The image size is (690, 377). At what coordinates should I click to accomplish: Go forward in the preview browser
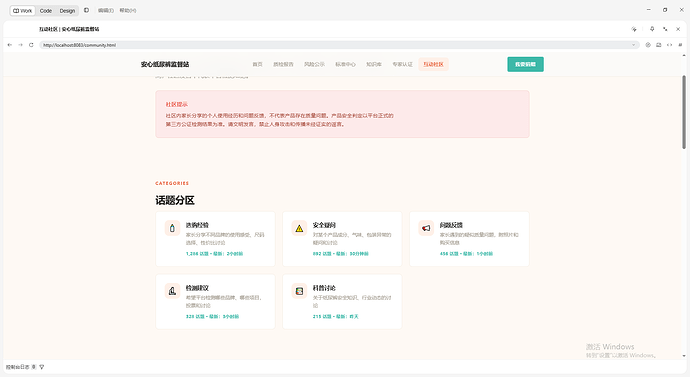coord(20,45)
